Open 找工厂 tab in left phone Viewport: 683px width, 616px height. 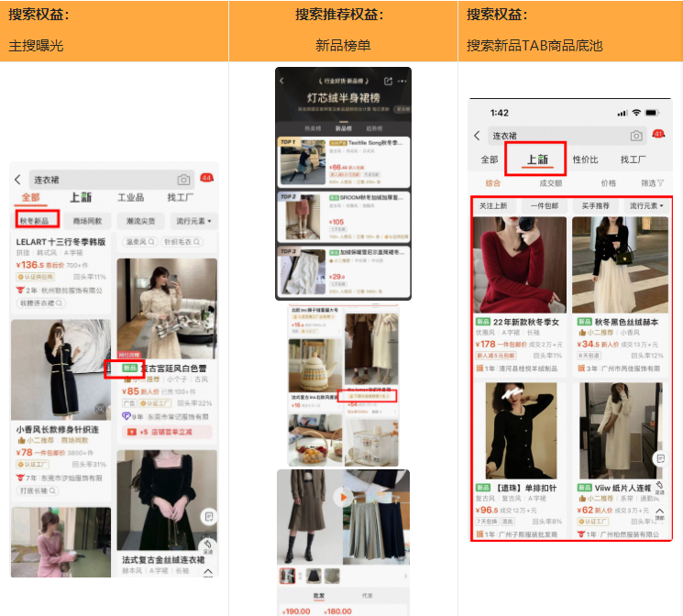(x=181, y=197)
